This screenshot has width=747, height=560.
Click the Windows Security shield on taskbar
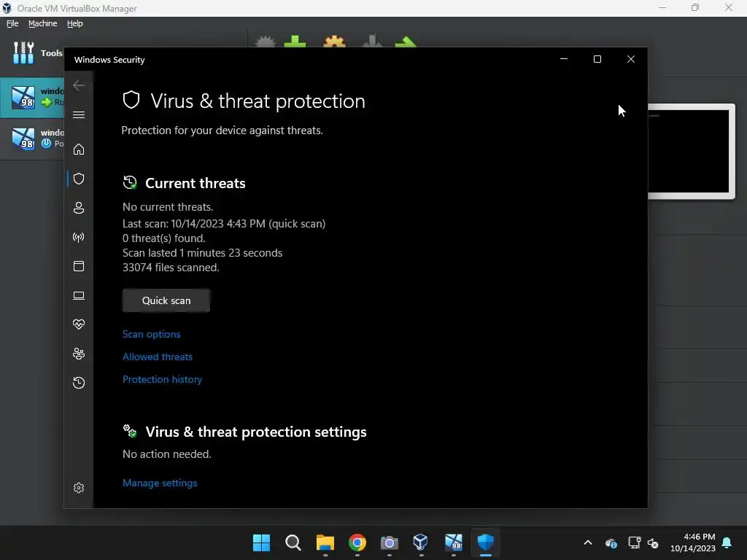pos(485,542)
